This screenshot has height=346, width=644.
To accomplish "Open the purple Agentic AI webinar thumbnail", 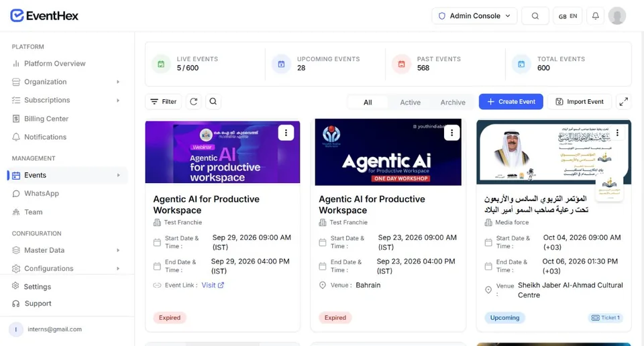I will point(223,152).
